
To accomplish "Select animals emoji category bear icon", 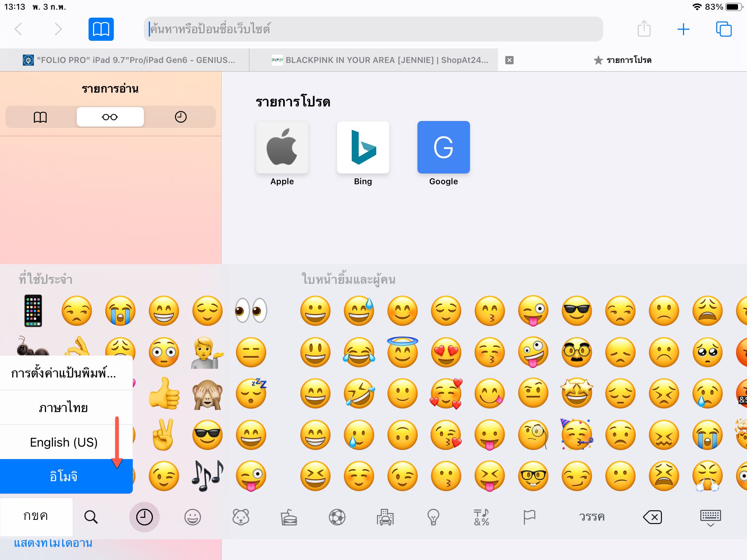I will click(241, 517).
